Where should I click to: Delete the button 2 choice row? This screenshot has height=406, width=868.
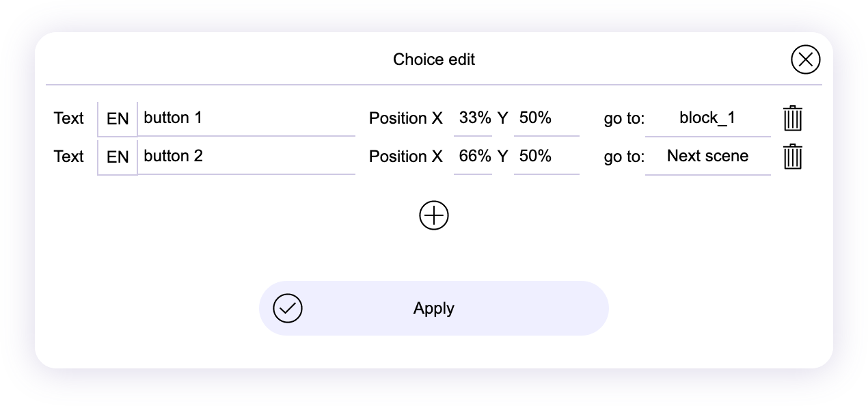point(792,157)
